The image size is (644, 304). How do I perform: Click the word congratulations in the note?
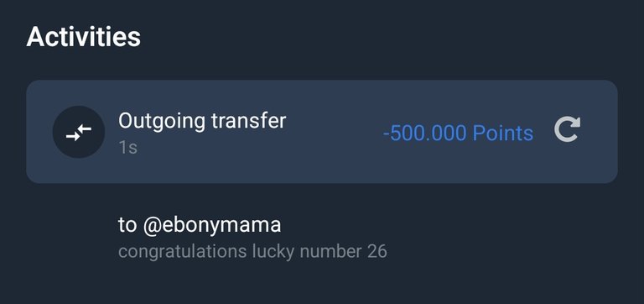[x=183, y=252]
